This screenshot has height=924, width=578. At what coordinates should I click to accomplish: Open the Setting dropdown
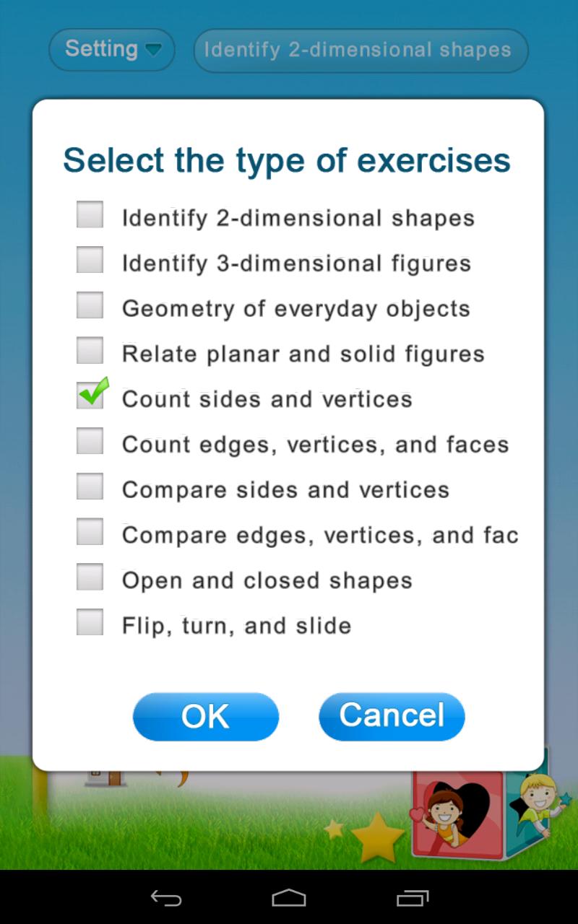pyautogui.click(x=111, y=50)
